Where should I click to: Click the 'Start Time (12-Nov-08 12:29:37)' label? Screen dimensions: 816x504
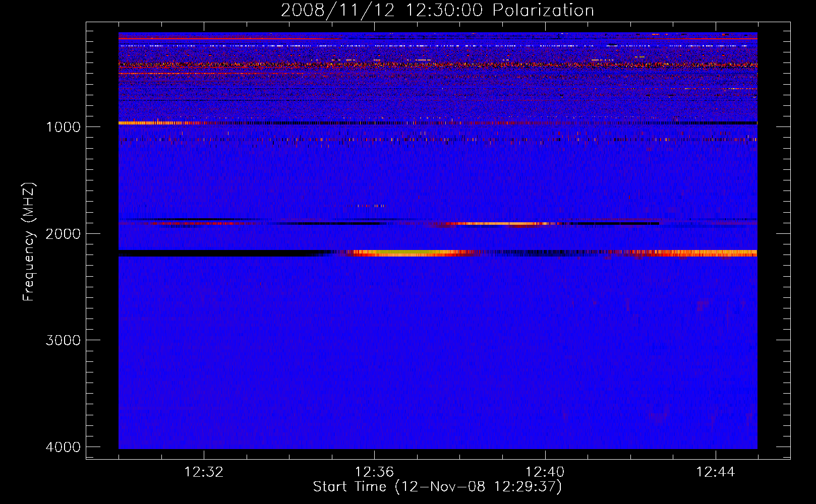coord(437,487)
